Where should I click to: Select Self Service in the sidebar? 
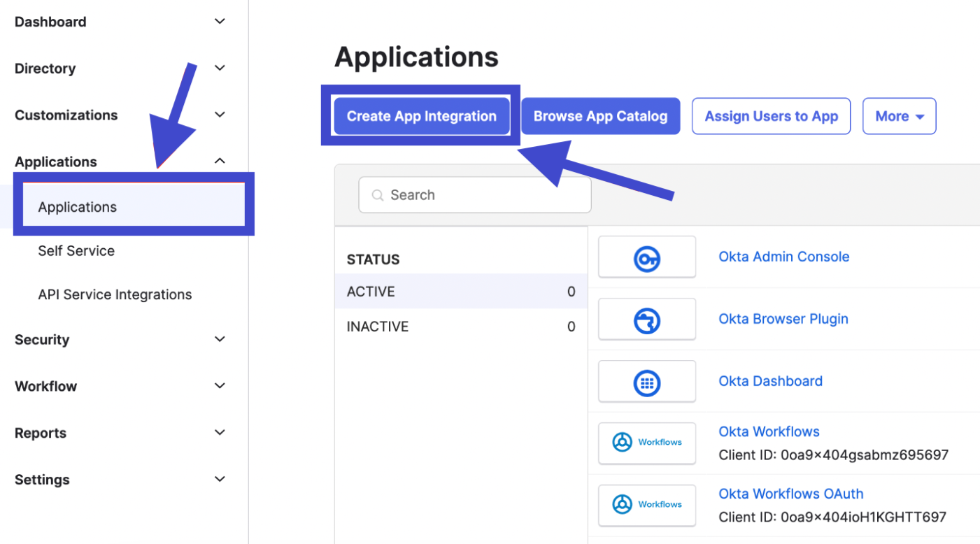pos(76,250)
